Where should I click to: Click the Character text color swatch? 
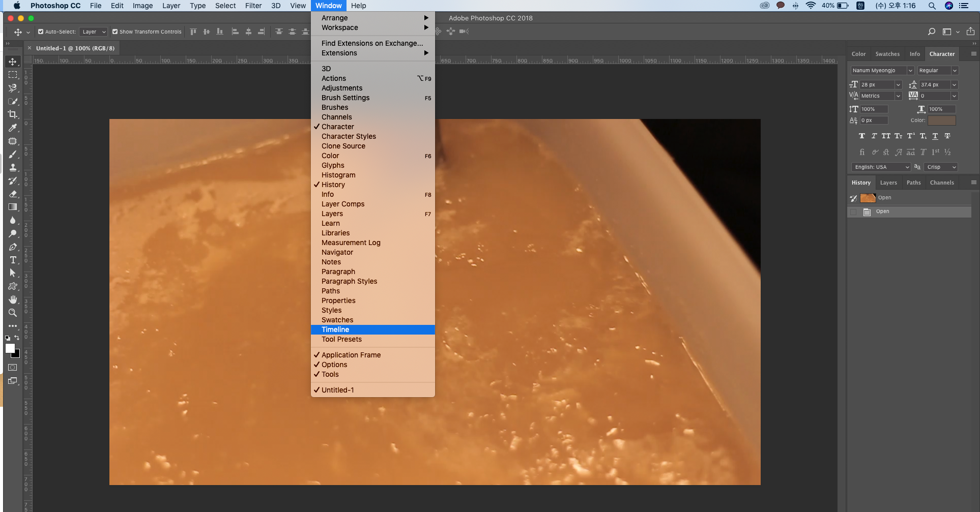(x=941, y=121)
